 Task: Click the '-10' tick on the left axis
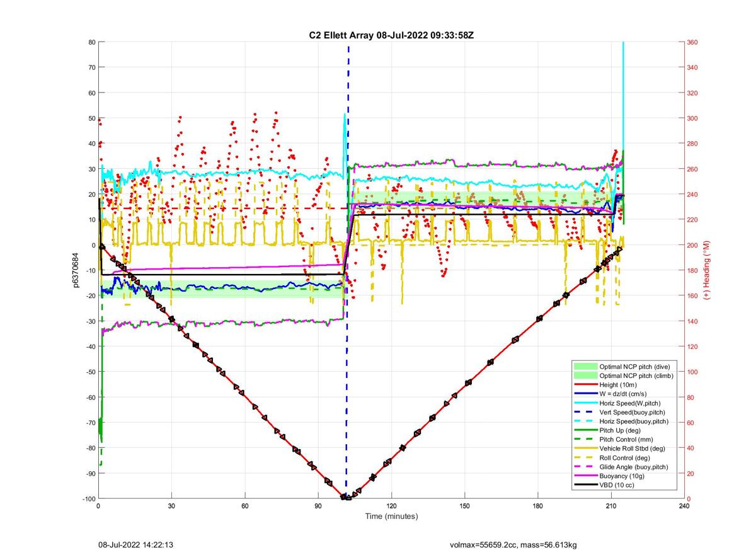pos(89,270)
